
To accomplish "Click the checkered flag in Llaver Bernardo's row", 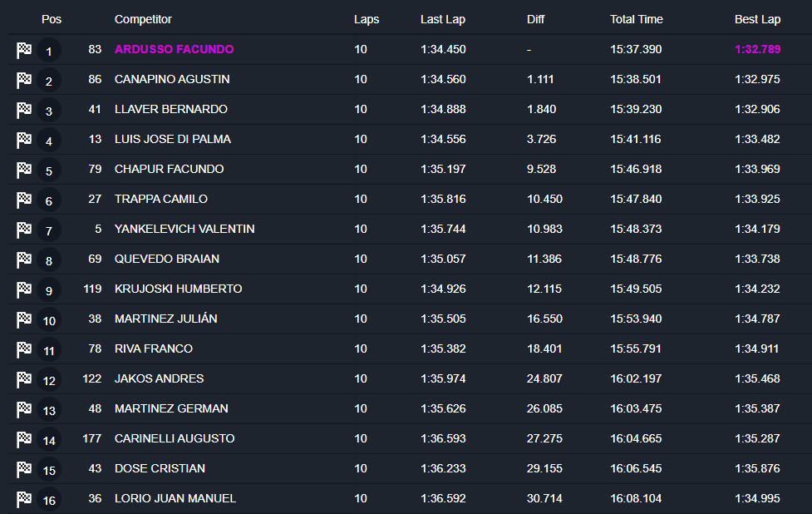I will (x=24, y=110).
